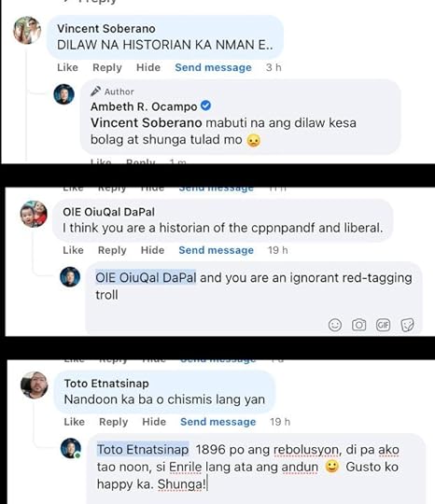
Task: Click the tagged OIE OiuQal DaPal mention in reply
Action: coord(146,278)
